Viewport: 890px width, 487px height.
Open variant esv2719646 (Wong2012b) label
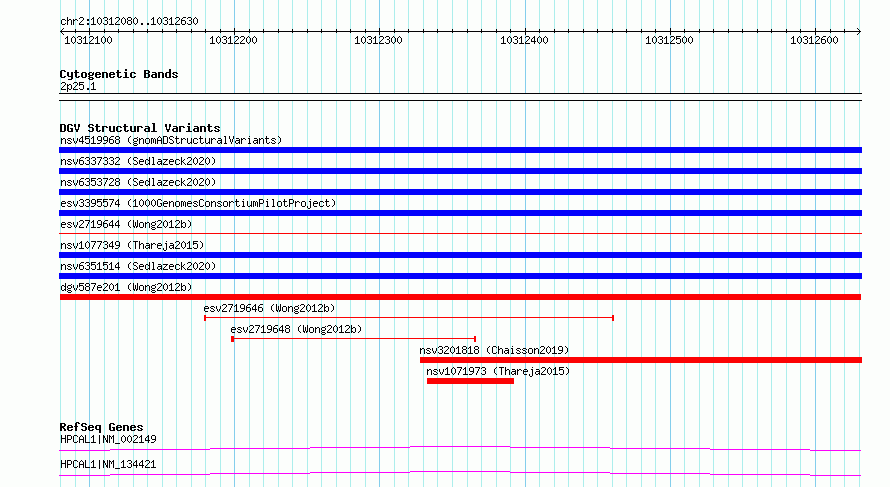pos(269,308)
